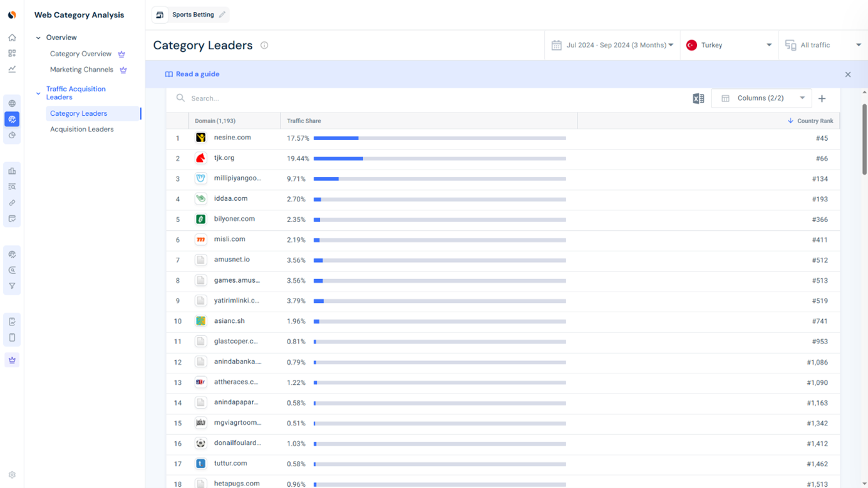Image resolution: width=868 pixels, height=488 pixels.
Task: Select Acquisition Leaders in sidebar
Action: [x=82, y=130]
